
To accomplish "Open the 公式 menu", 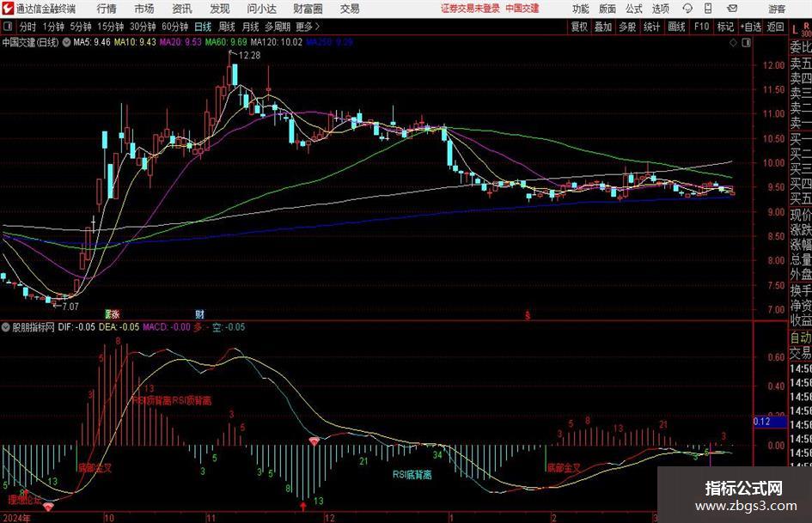I will (634, 9).
